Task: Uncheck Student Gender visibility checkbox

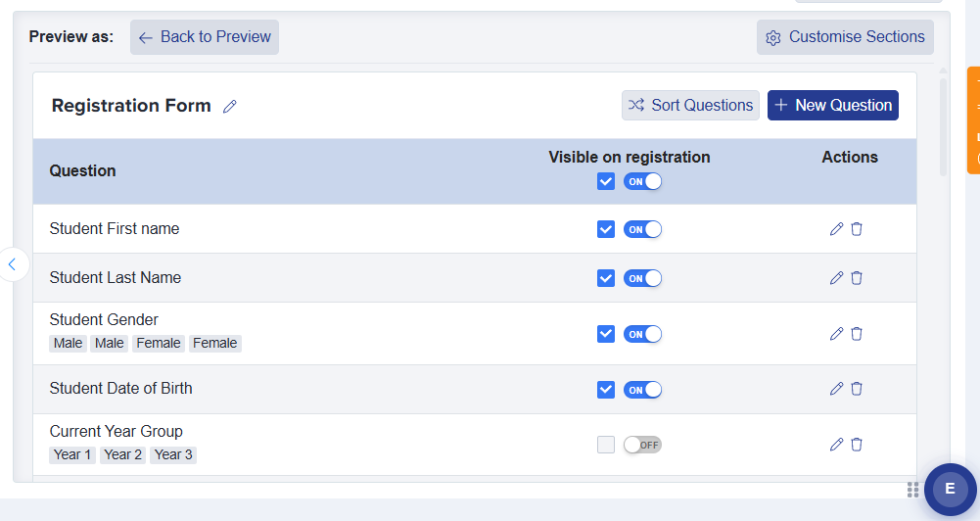Action: [x=606, y=333]
